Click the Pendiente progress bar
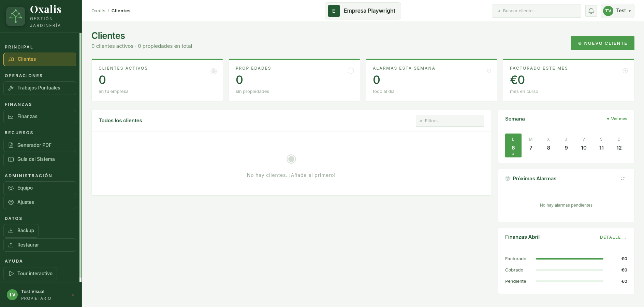The width and height of the screenshot is (644, 307). pos(570,281)
